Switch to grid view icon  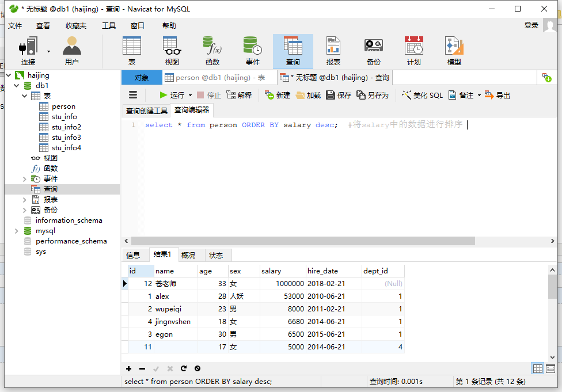[538, 368]
